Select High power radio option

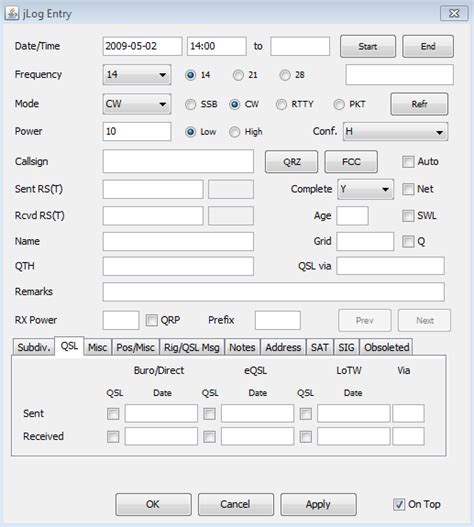(234, 132)
